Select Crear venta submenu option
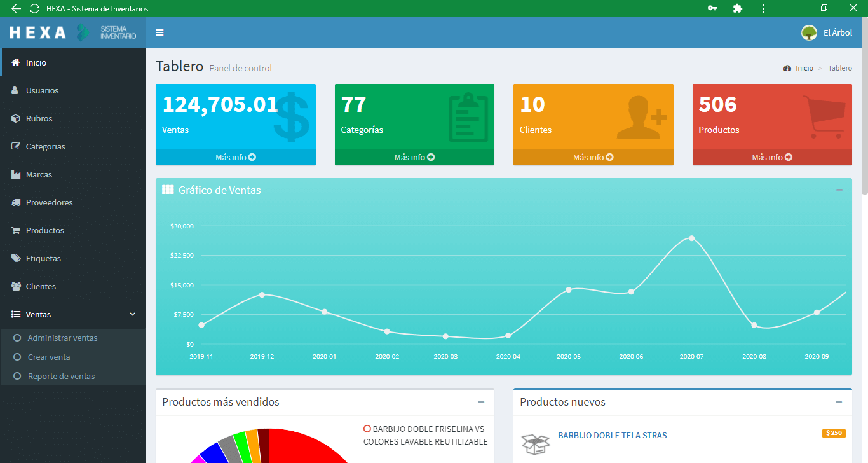This screenshot has width=868, height=463. click(x=49, y=357)
